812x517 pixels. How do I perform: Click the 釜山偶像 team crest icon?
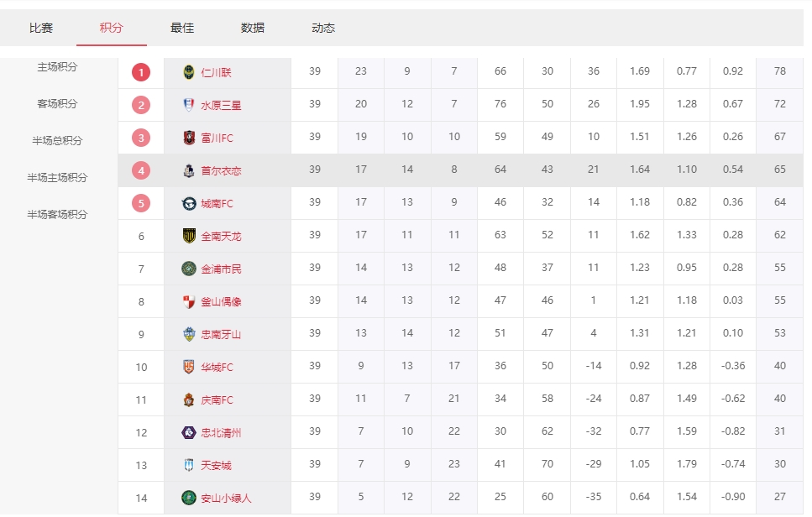(x=189, y=301)
